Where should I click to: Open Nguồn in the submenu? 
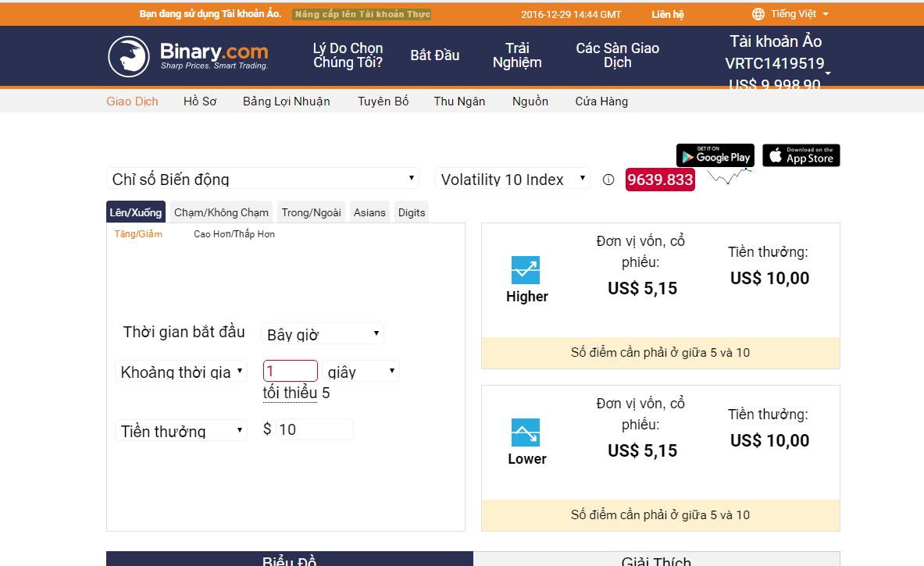point(530,101)
